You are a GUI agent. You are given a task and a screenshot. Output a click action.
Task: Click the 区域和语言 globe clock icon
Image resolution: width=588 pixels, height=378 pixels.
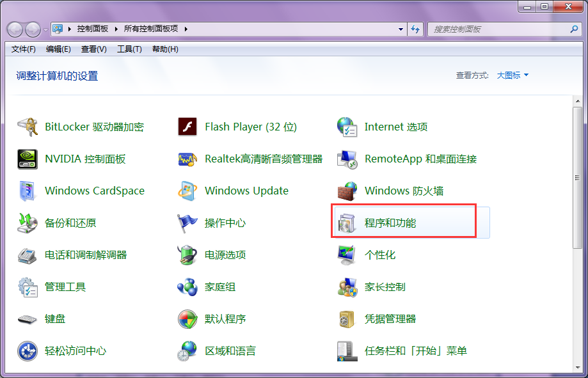[187, 351]
